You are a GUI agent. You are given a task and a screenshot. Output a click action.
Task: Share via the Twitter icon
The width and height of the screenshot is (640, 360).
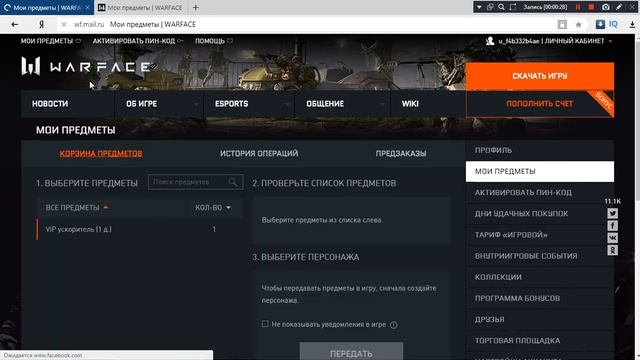click(612, 213)
